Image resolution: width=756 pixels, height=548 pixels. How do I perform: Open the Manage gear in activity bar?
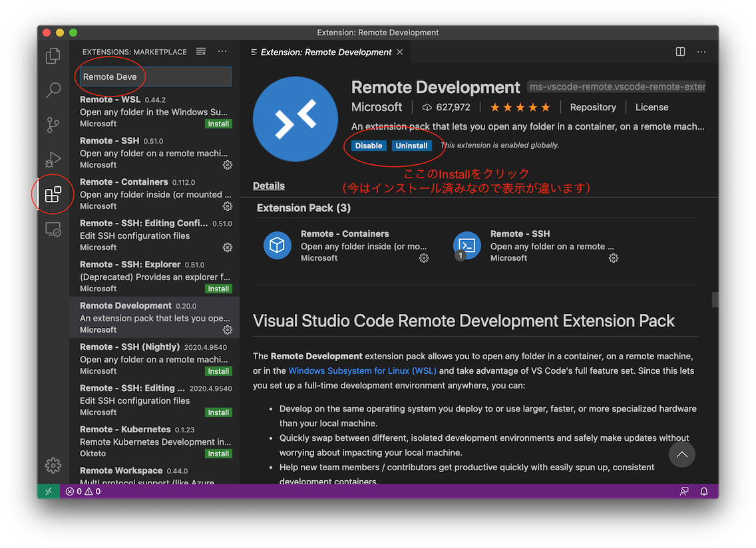(53, 465)
